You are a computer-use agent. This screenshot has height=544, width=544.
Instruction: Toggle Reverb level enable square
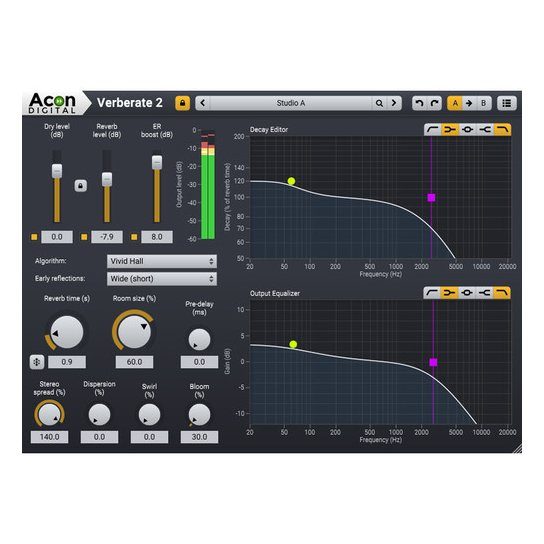point(84,237)
